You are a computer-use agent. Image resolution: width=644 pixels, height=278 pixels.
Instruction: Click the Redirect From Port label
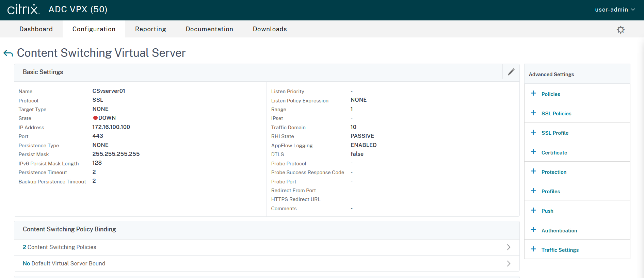(x=293, y=191)
